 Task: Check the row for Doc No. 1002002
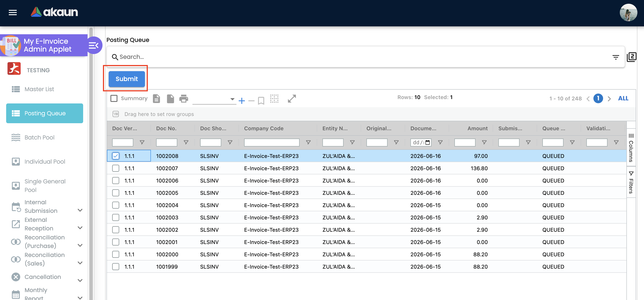tap(115, 230)
